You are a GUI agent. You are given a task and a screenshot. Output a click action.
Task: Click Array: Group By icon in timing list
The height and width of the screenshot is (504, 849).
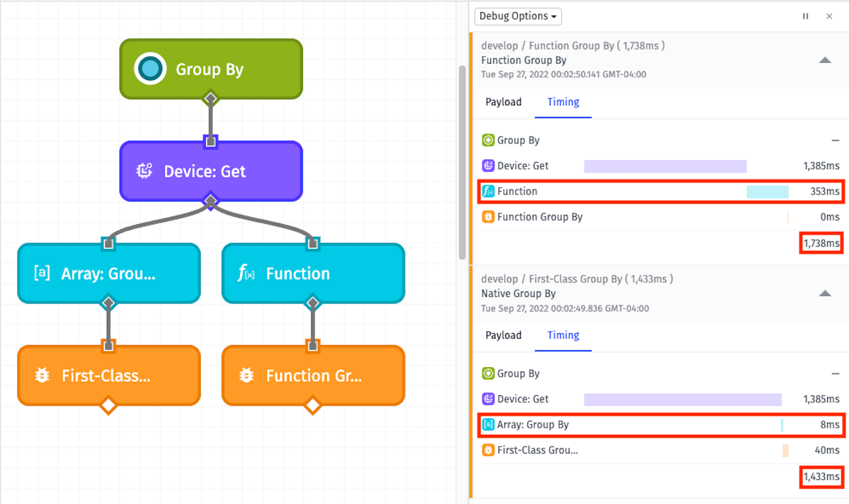[x=488, y=425]
